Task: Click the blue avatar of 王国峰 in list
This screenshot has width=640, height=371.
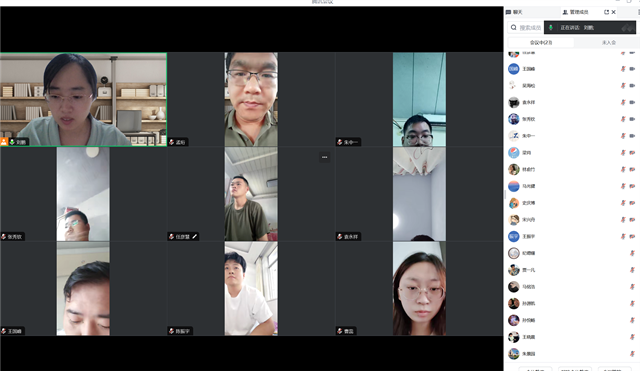Action: (513, 69)
